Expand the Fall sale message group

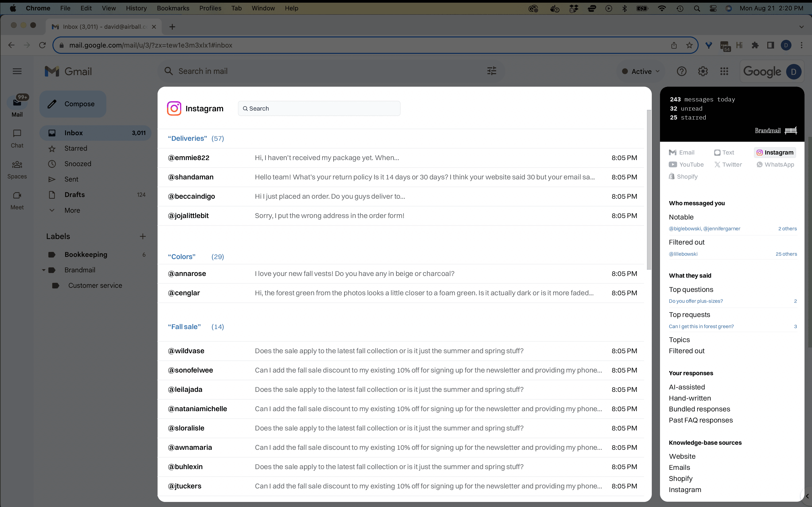pos(184,326)
